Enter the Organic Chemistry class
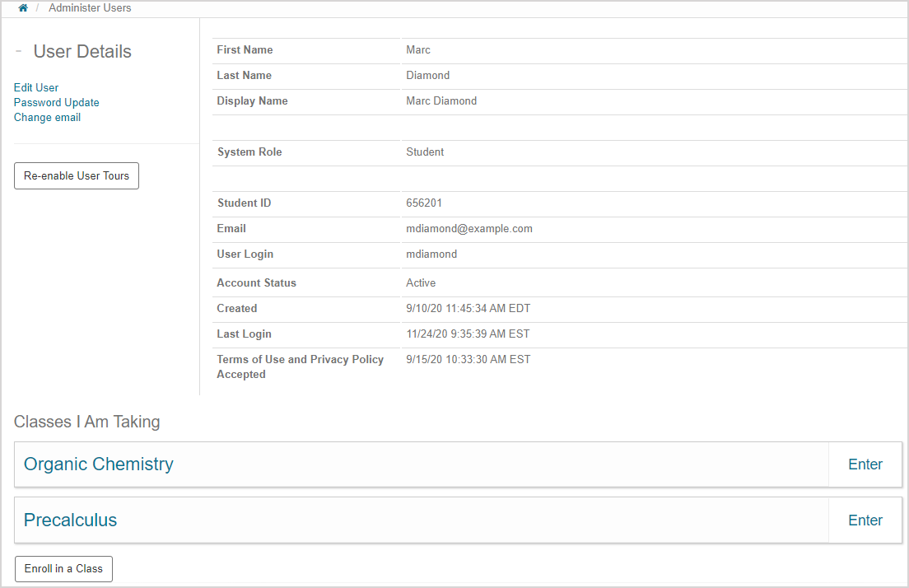 pyautogui.click(x=865, y=464)
